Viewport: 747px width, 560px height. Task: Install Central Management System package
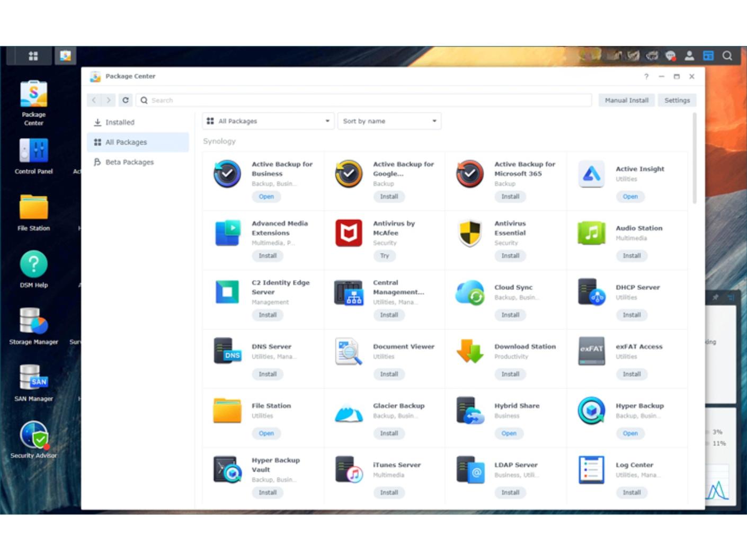[x=389, y=315]
